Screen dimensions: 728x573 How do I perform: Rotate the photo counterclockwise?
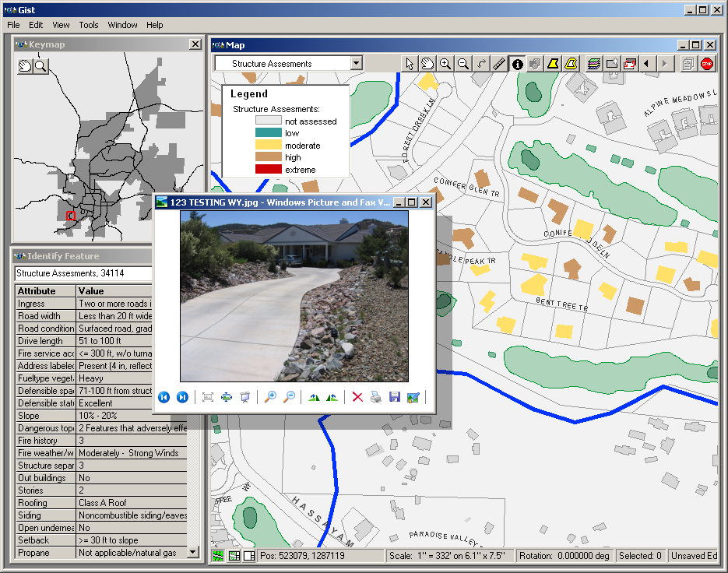click(332, 397)
